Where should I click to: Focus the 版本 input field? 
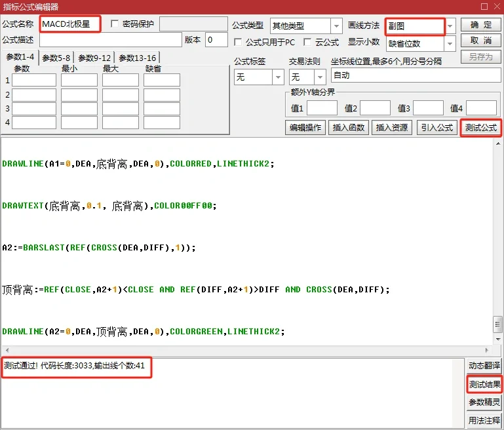(216, 40)
